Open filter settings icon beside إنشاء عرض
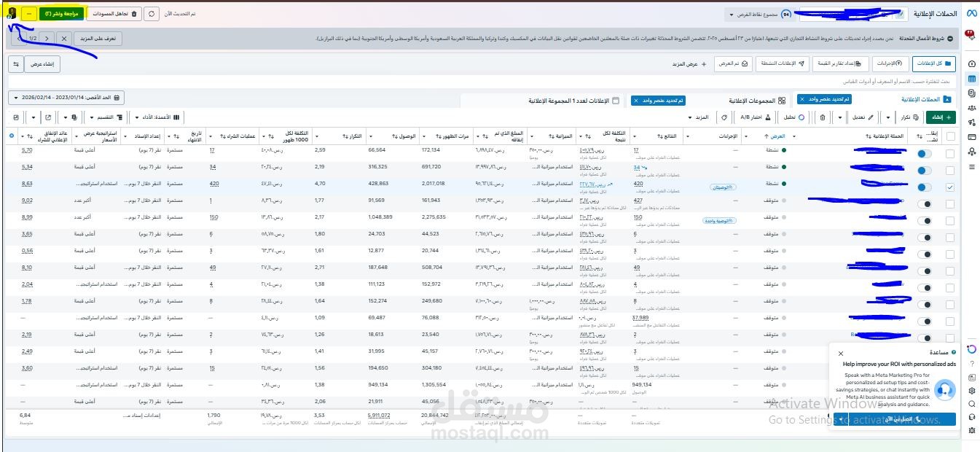This screenshot has height=452, width=980. [x=16, y=64]
